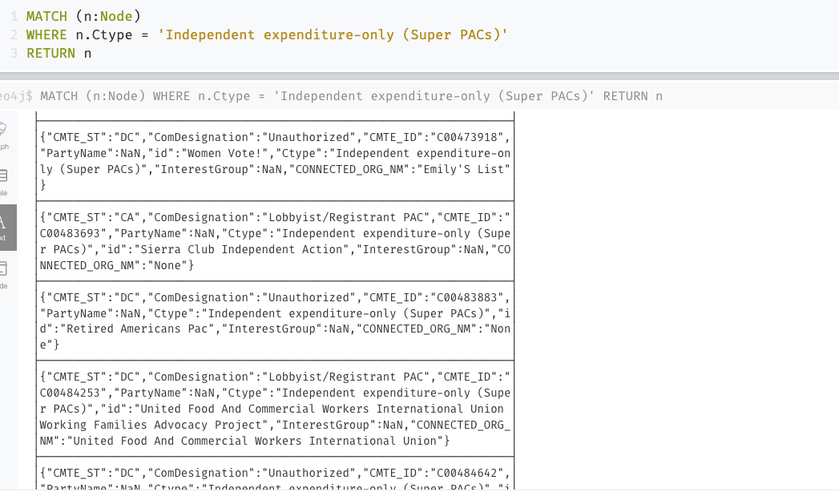Click the Retired Americans Pac record
839x504 pixels.
[x=276, y=321]
